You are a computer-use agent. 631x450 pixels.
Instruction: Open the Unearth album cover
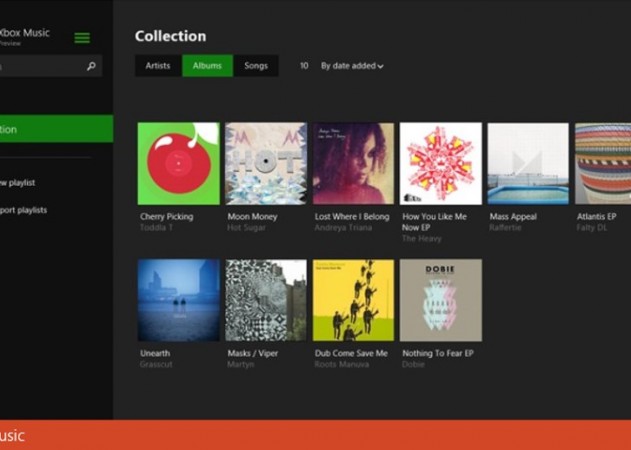(178, 300)
